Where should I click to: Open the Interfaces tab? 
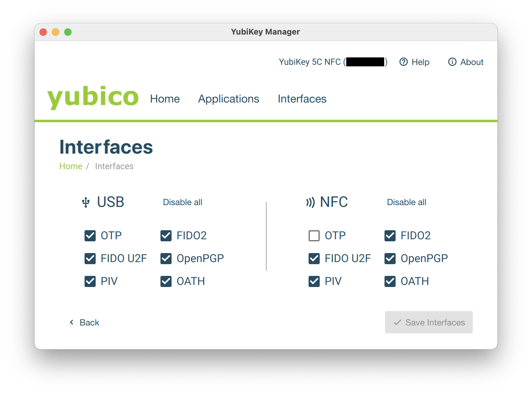(302, 99)
